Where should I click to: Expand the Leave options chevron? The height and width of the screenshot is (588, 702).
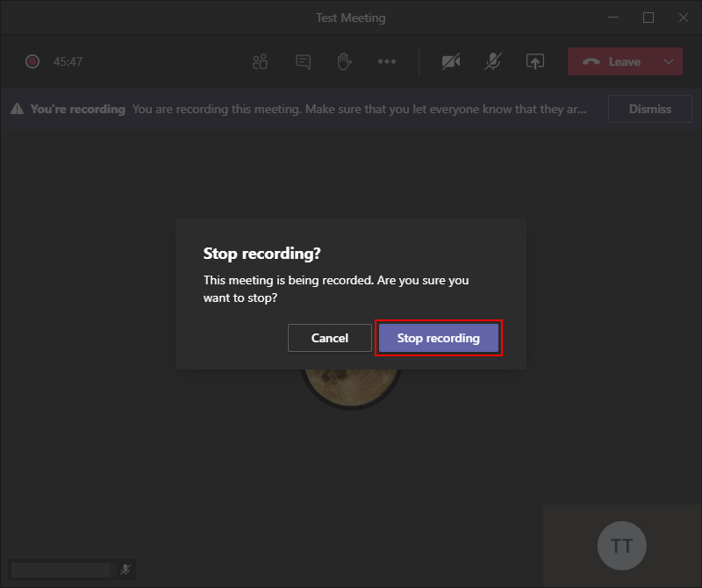(x=669, y=61)
